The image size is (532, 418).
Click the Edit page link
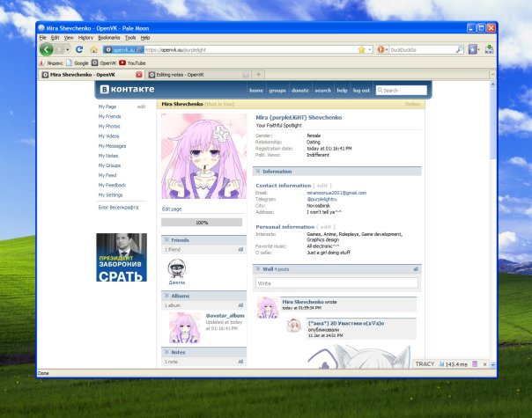pyautogui.click(x=172, y=209)
